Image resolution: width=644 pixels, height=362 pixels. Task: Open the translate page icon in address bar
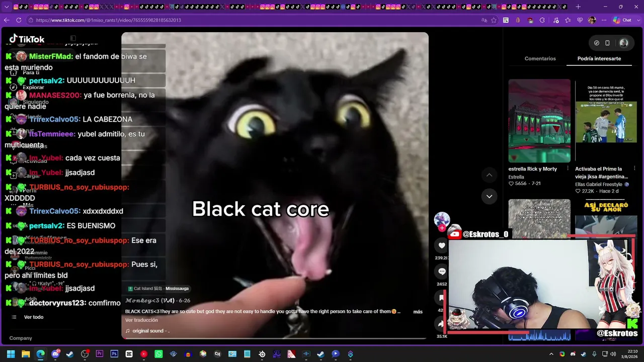484,20
